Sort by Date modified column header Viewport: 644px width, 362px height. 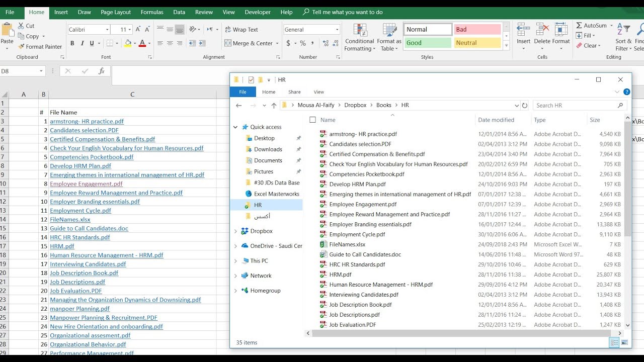496,120
